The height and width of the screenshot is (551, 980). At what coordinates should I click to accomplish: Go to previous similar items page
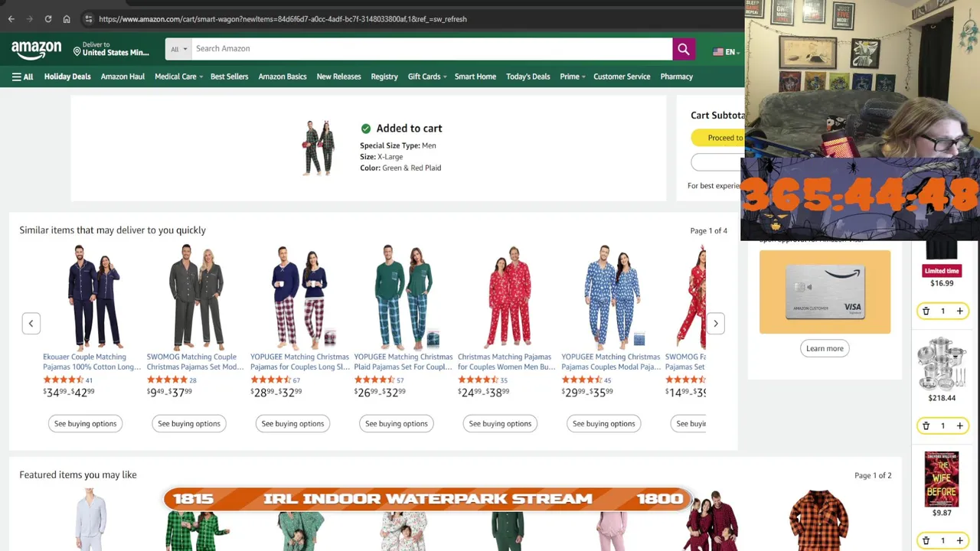31,323
